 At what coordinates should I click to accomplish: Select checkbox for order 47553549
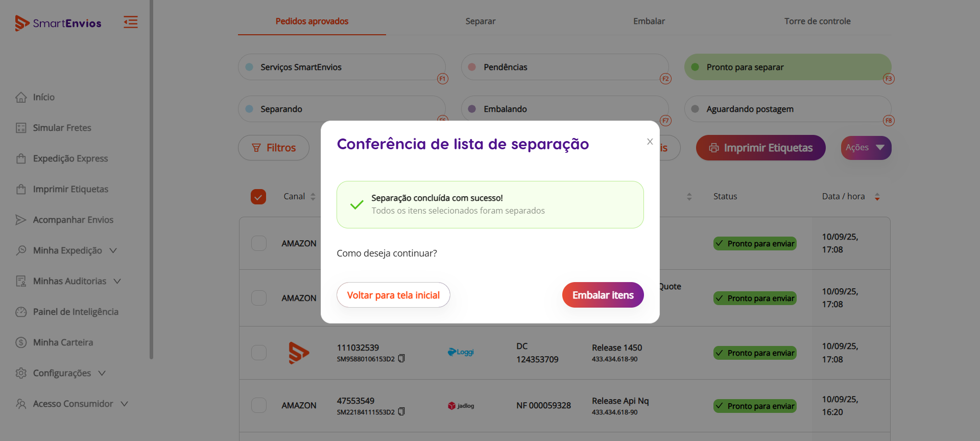(259, 405)
